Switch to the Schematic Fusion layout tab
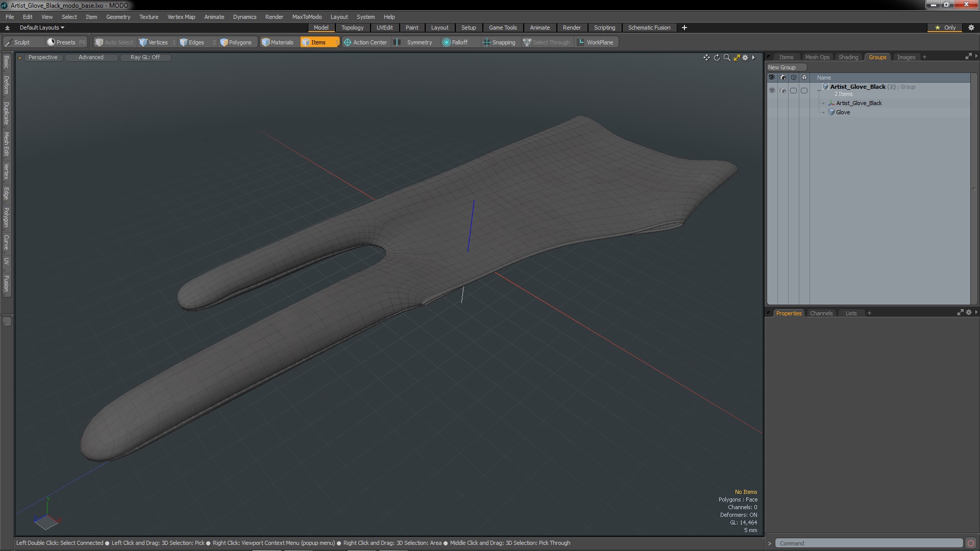Screen dimensions: 980x551 coord(649,28)
